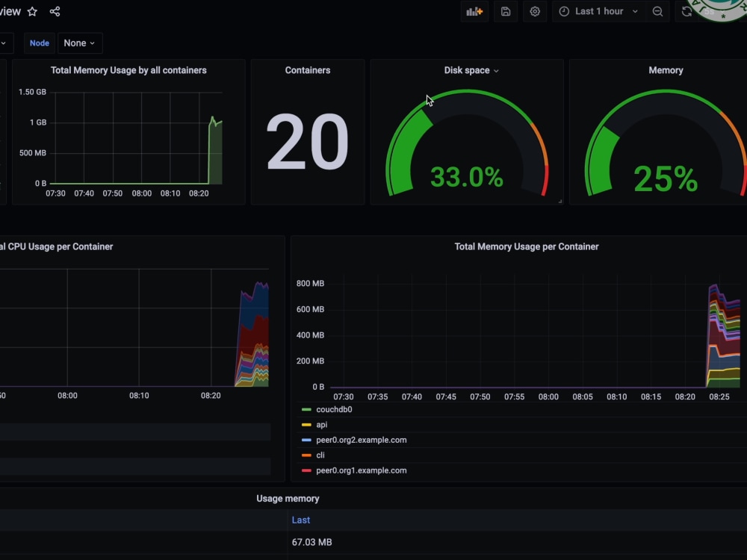Click the clock icon in the time picker
747x560 pixels.
565,11
